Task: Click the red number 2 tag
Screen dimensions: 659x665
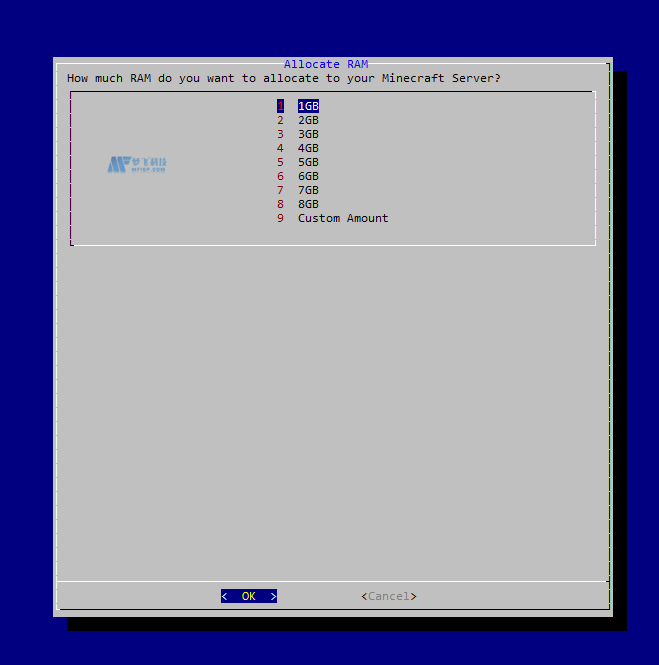Action: (x=281, y=120)
